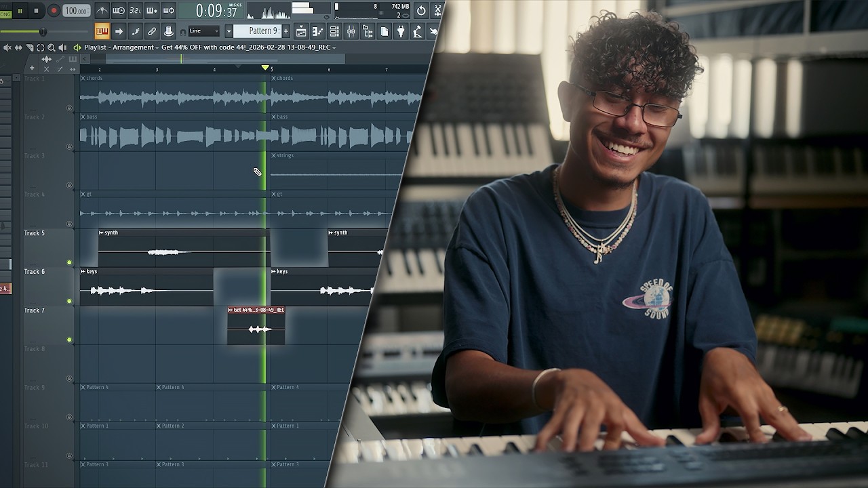
Task: Pause playback with the transport pause button
Action: 20,11
